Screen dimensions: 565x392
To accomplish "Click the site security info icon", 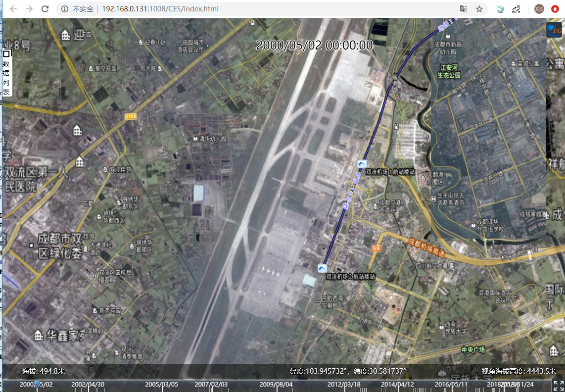I will tap(64, 9).
